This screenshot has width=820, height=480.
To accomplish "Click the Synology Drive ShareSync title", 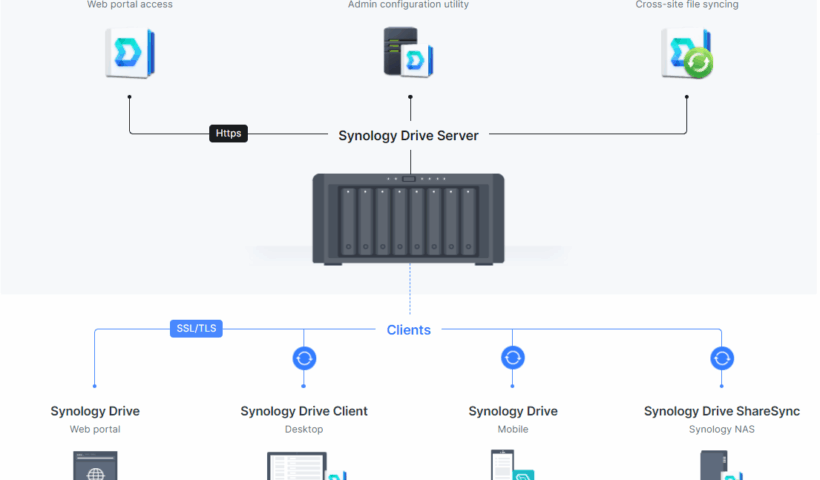I will coord(721,411).
